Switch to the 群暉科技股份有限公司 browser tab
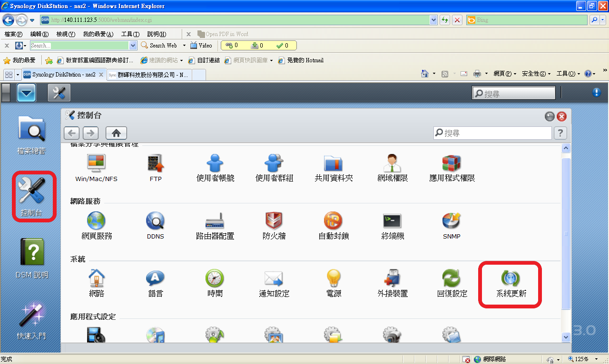This screenshot has width=609, height=364. click(149, 75)
